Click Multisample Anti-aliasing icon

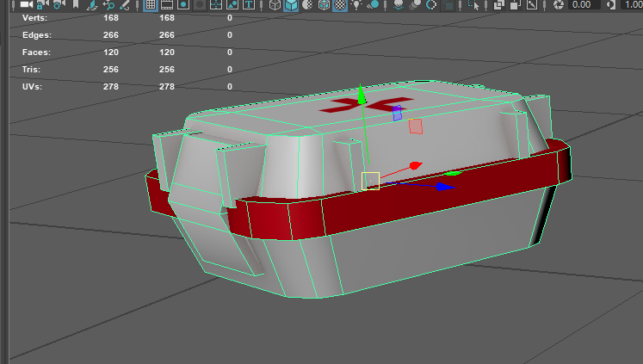(x=431, y=4)
